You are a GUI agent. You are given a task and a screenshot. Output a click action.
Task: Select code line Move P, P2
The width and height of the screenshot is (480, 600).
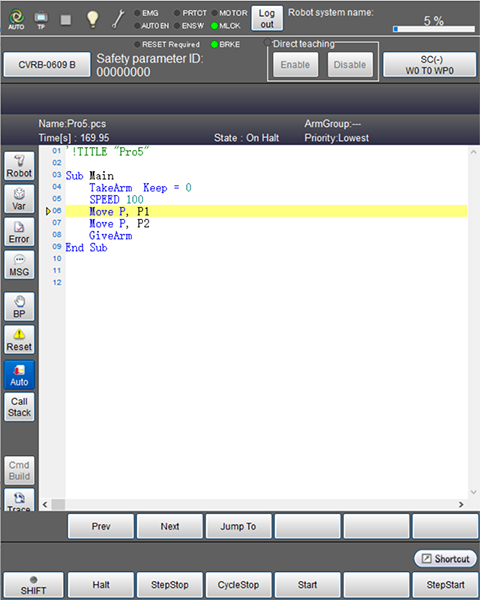[266, 223]
